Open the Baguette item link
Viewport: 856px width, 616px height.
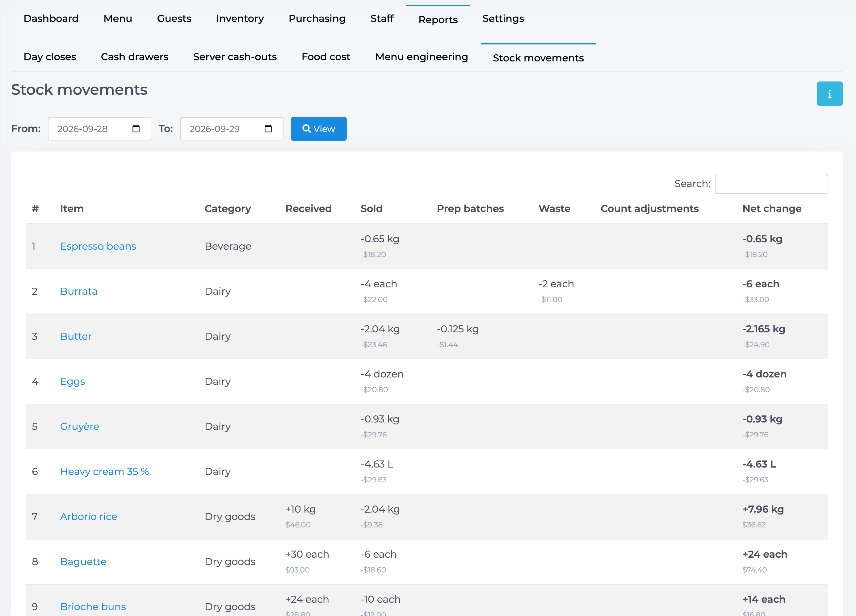click(83, 561)
